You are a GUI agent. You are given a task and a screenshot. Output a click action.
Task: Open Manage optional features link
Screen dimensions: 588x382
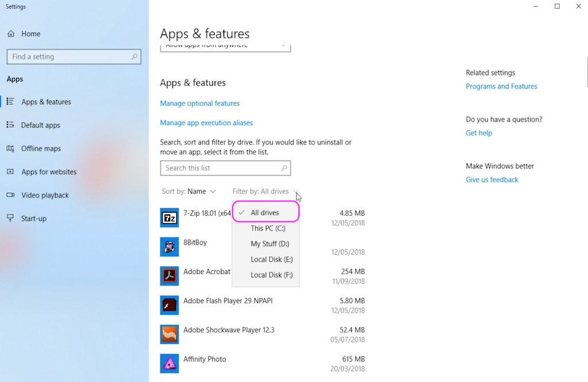pos(200,103)
